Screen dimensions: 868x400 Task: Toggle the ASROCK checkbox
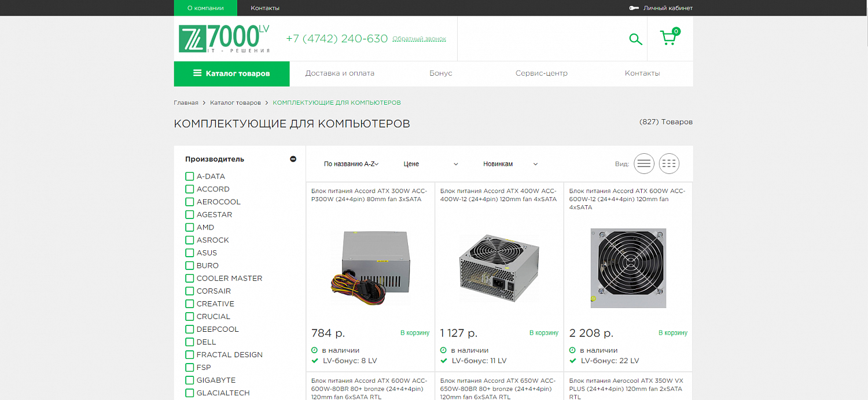(x=189, y=240)
